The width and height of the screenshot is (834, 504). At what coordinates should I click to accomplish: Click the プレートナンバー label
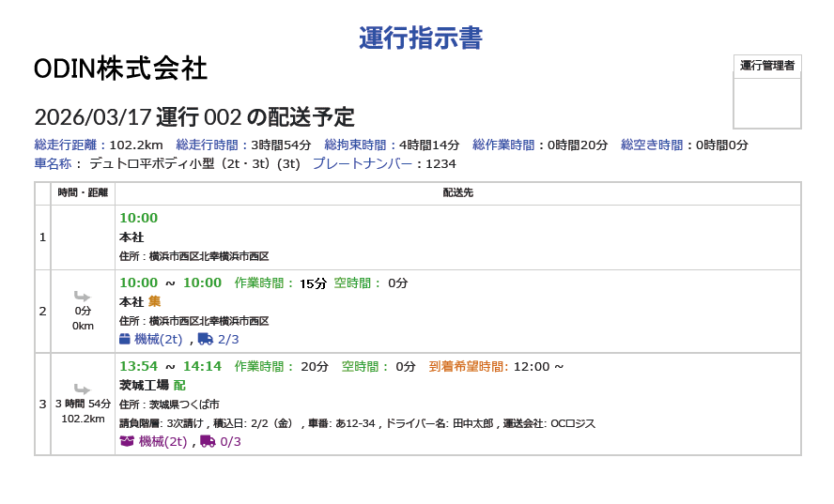(362, 163)
